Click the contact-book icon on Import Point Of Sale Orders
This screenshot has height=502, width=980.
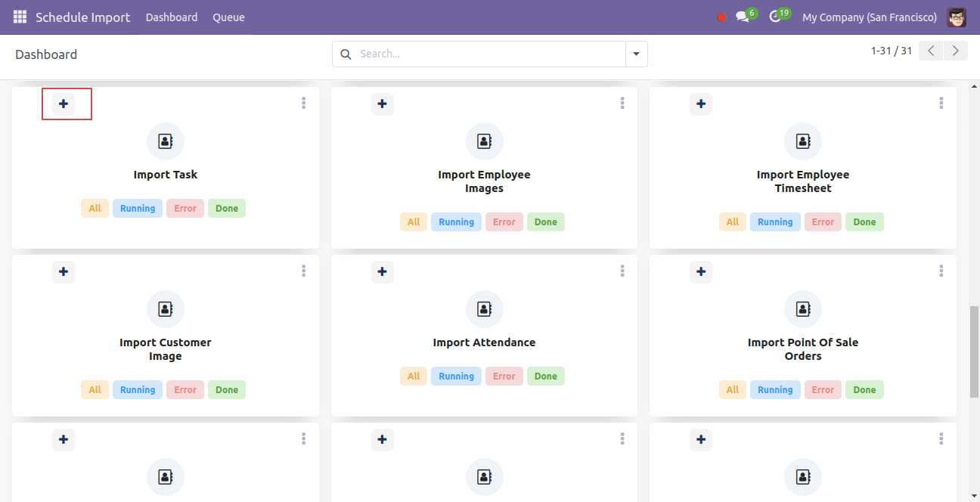[x=803, y=309]
